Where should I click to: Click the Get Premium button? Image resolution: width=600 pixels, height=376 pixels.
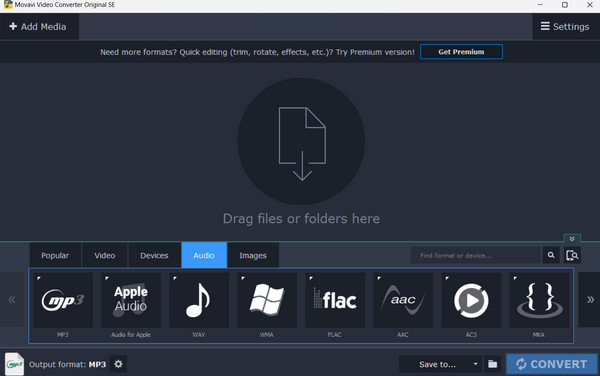(461, 52)
